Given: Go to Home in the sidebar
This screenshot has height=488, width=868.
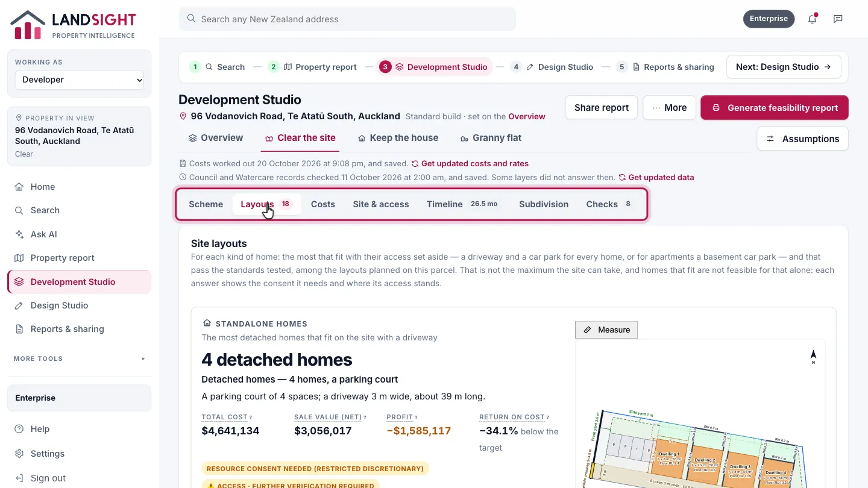Looking at the screenshot, I should pyautogui.click(x=79, y=187).
